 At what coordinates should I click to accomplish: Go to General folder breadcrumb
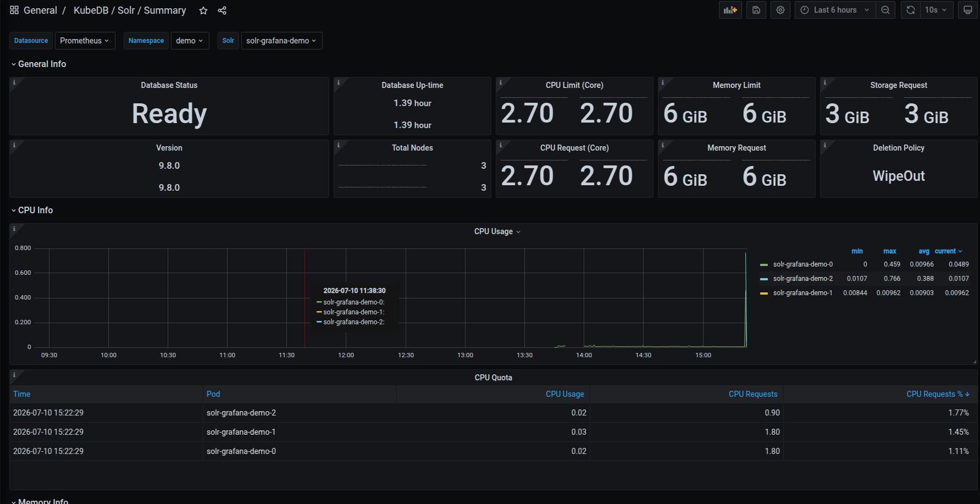(40, 10)
